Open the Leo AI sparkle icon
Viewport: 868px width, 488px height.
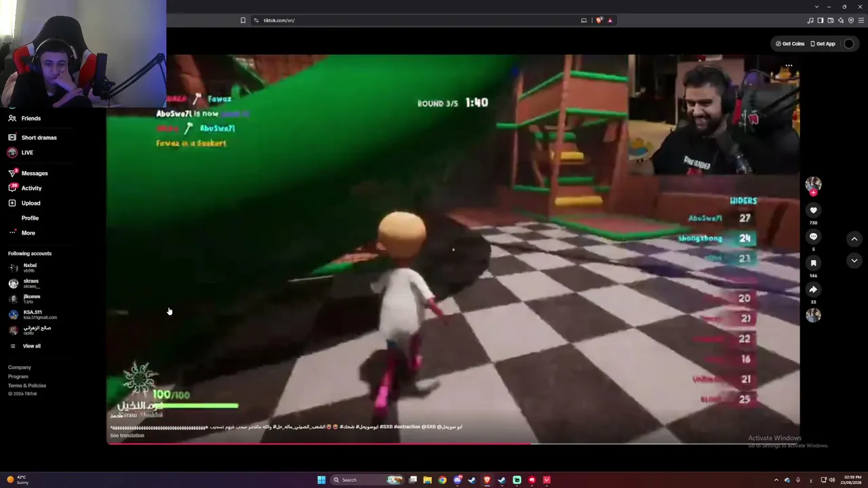coord(841,20)
